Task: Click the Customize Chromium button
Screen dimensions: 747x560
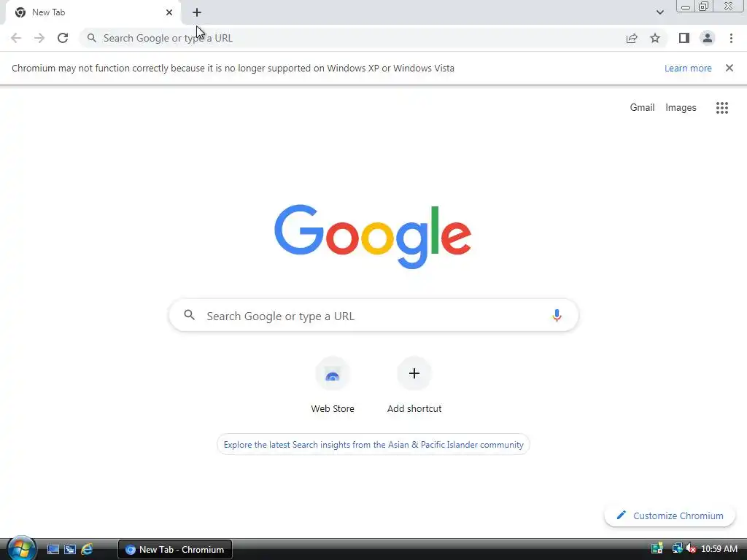Action: click(x=670, y=516)
